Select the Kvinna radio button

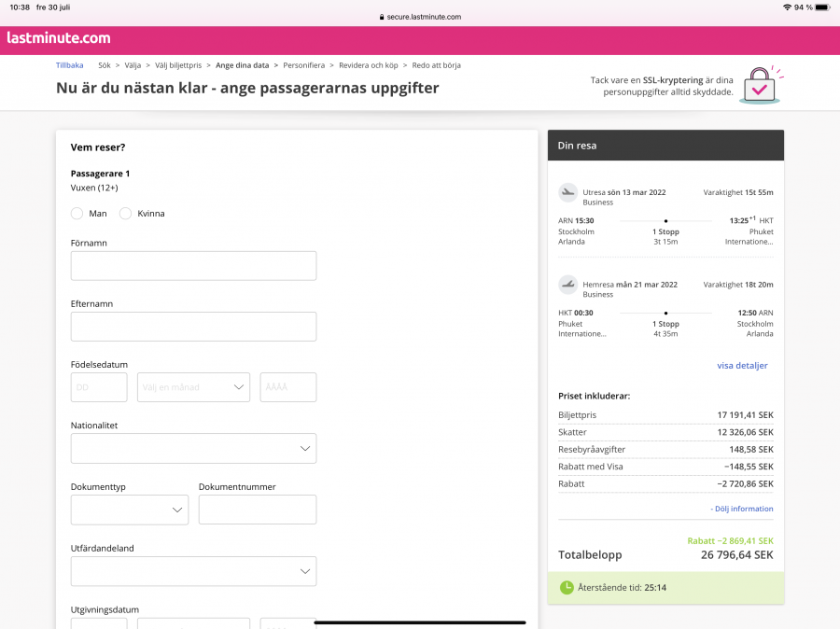pyautogui.click(x=126, y=214)
